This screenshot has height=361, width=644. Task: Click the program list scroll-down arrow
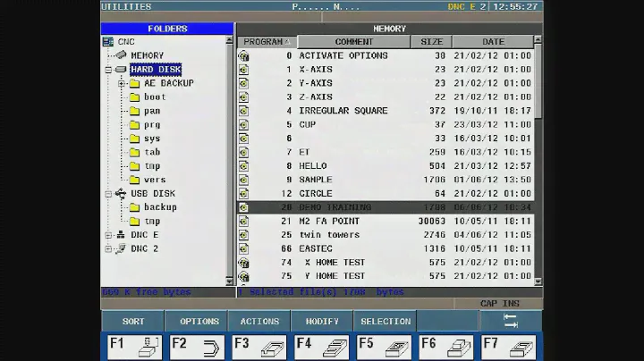click(x=538, y=281)
